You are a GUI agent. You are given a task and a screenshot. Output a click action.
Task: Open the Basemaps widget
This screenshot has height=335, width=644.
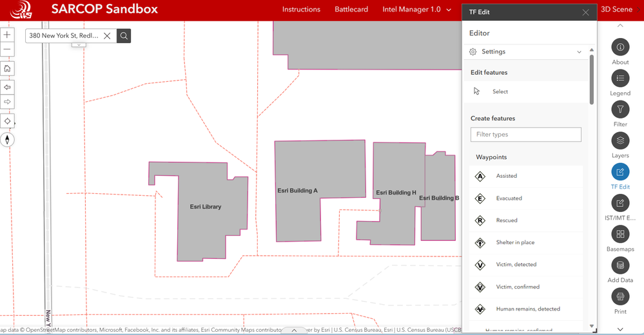pyautogui.click(x=620, y=234)
